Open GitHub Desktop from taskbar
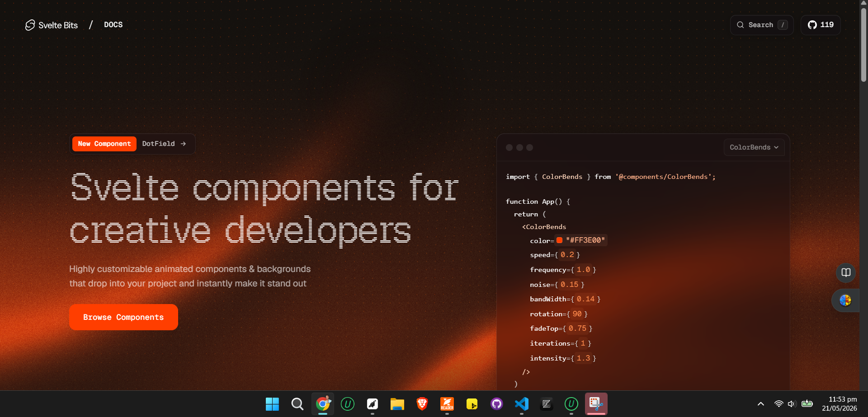The width and height of the screenshot is (868, 417). [x=497, y=404]
